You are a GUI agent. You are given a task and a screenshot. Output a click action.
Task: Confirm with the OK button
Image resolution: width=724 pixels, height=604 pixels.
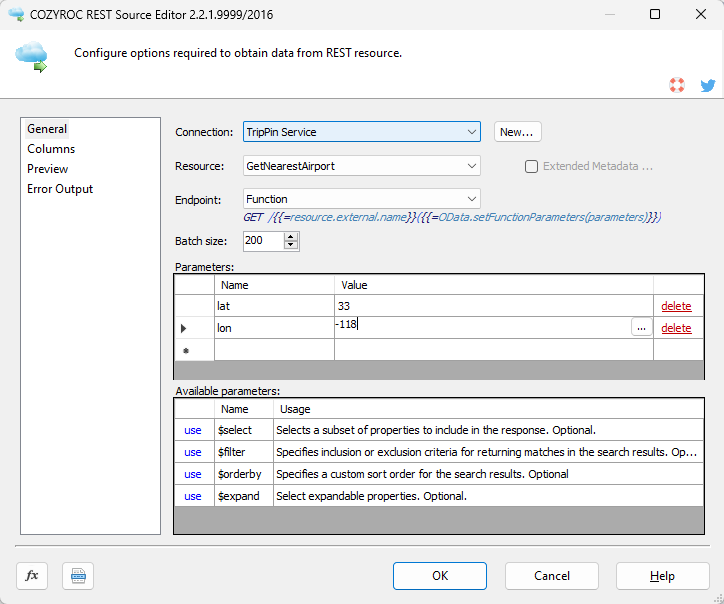click(440, 576)
